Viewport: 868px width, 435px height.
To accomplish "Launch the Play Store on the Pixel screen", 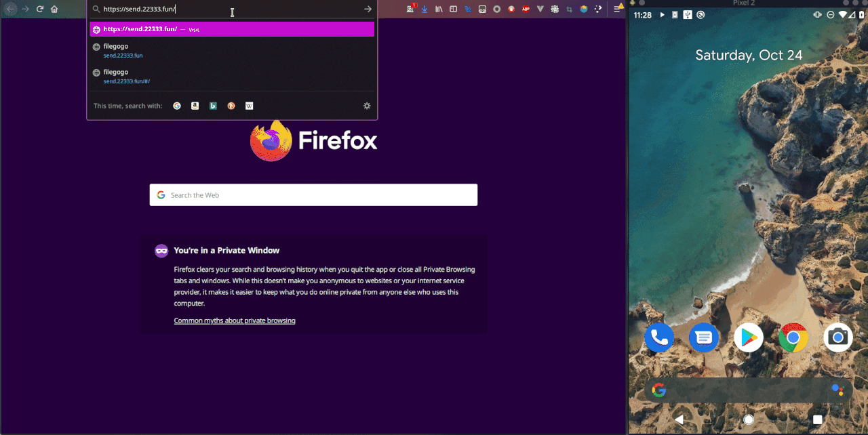I will (748, 337).
